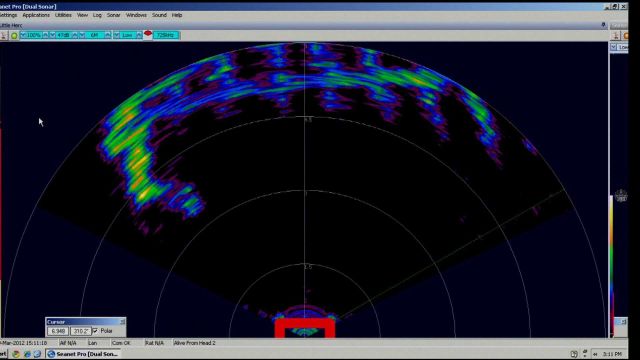The height and width of the screenshot is (360, 640).
Task: Click the Lan status entry
Action: (x=93, y=343)
